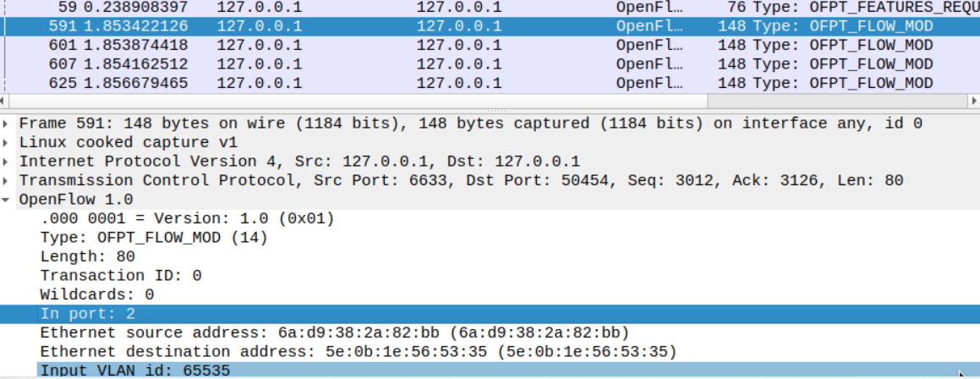
Task: Select the Ethernet source address field
Action: click(x=334, y=332)
